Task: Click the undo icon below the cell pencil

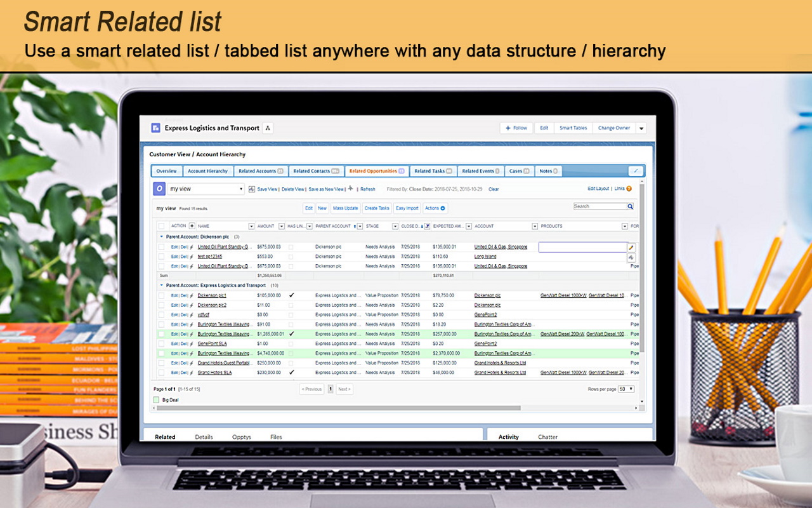Action: click(x=631, y=257)
